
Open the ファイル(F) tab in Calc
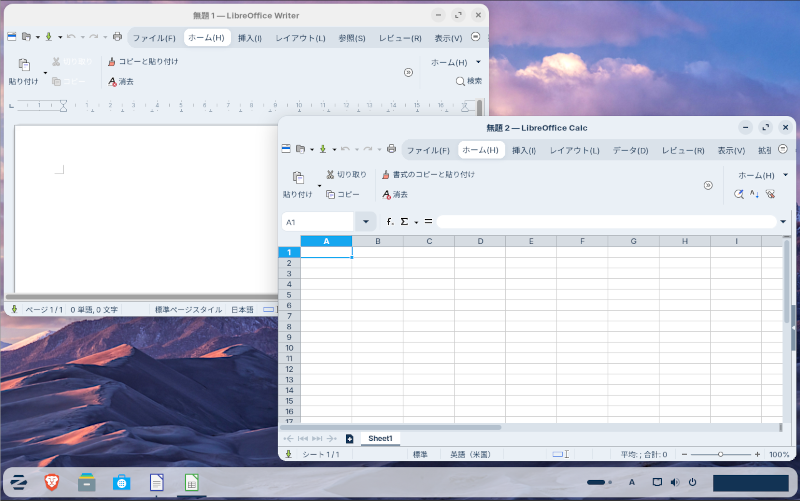point(428,150)
